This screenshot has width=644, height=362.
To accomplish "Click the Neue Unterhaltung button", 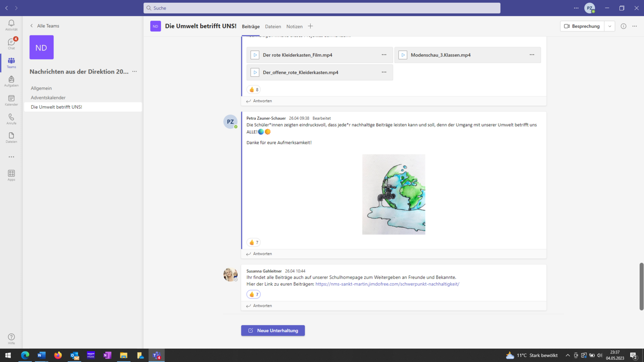I will 273,331.
